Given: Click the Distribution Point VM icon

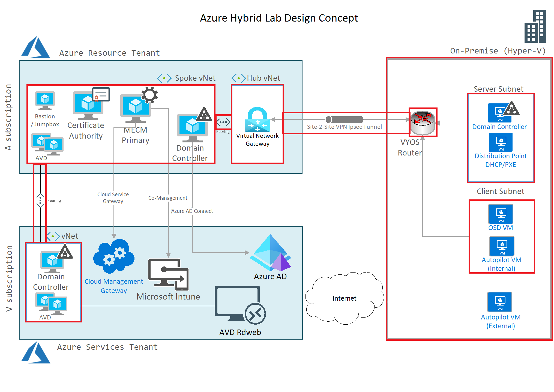Looking at the screenshot, I should pos(501,142).
